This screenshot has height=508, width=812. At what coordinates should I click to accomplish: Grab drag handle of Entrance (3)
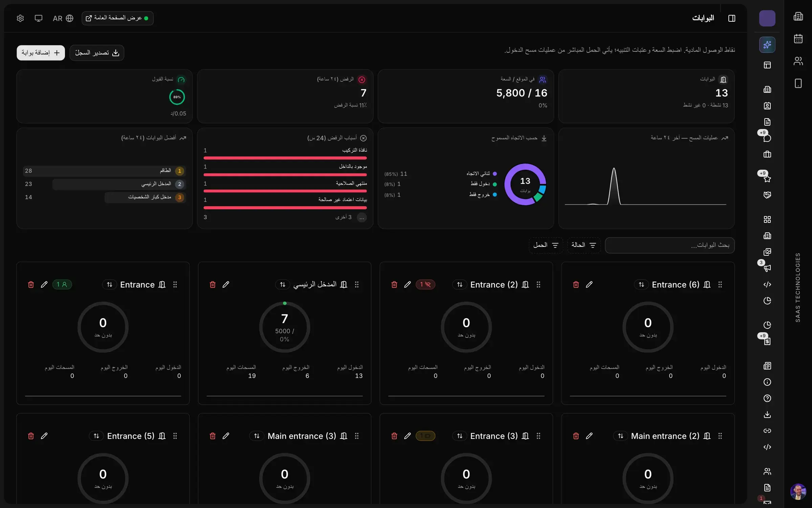[538, 436]
